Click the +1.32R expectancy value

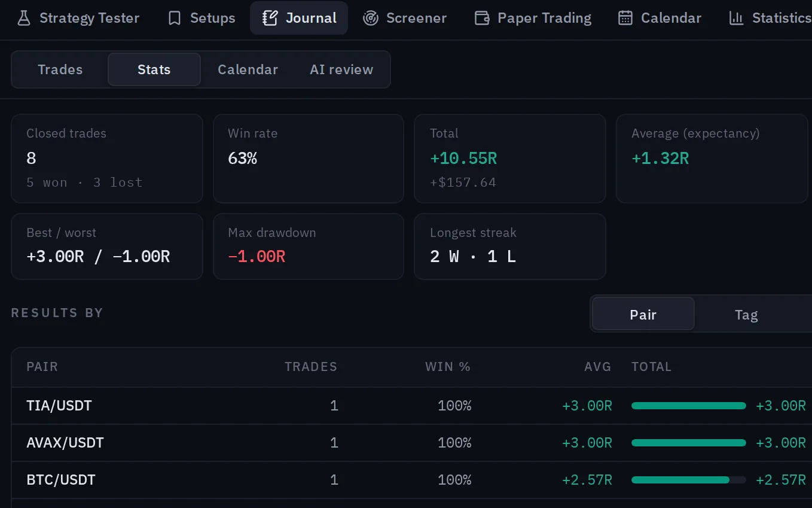pyautogui.click(x=660, y=159)
